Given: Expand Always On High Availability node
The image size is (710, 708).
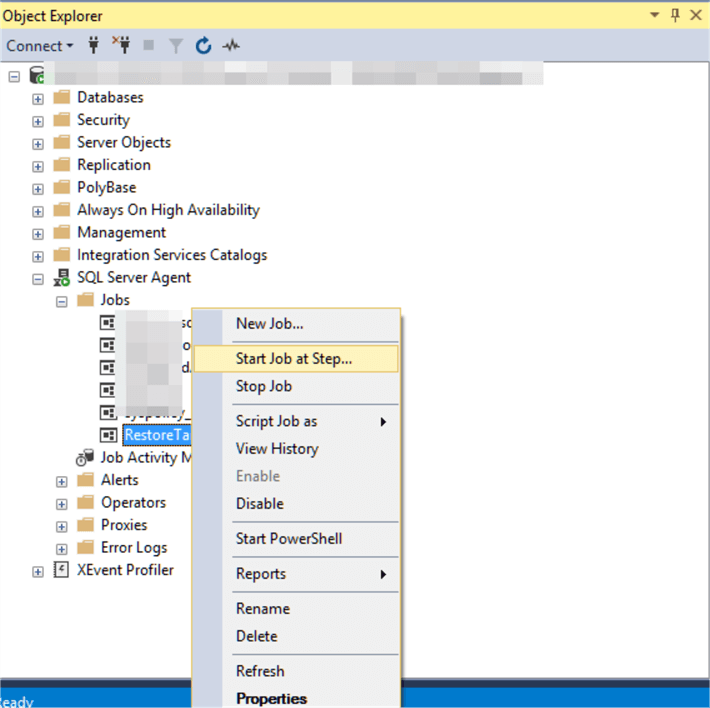Looking at the screenshot, I should coord(38,212).
